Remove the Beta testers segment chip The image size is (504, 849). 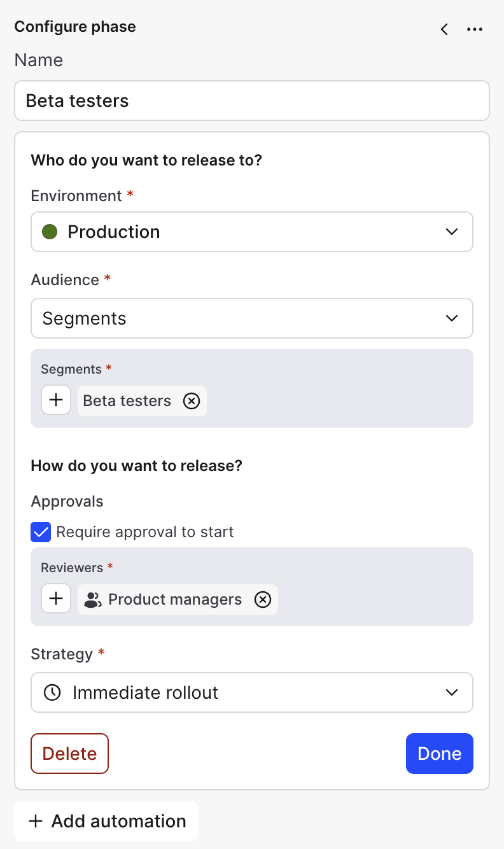[192, 400]
